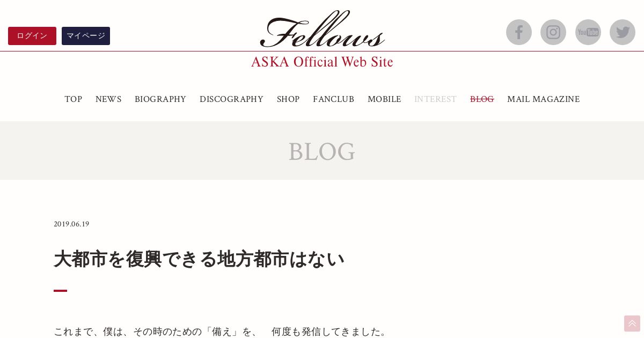Open the NEWS menu item

[x=108, y=99]
